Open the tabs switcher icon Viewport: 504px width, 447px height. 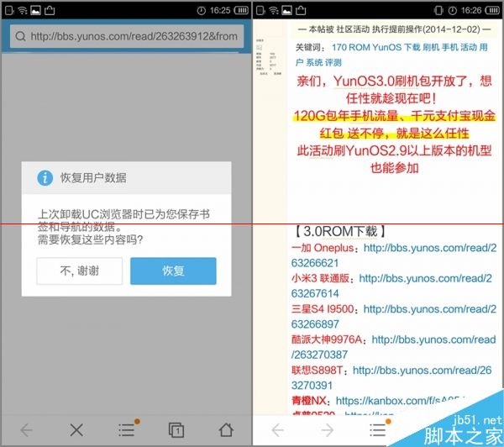176,429
